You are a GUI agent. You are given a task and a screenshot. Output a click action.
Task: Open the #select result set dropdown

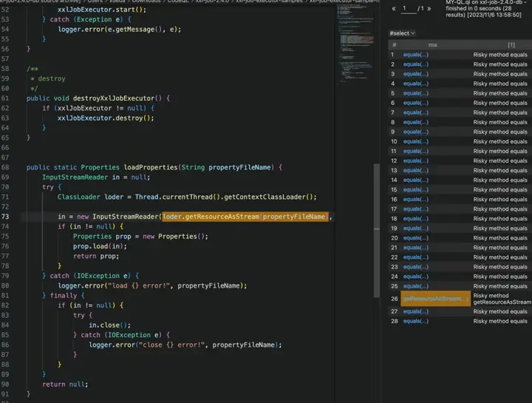click(402, 33)
